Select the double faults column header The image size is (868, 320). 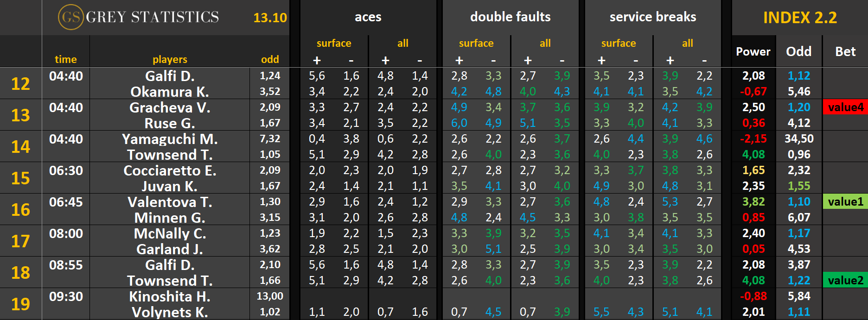(510, 17)
